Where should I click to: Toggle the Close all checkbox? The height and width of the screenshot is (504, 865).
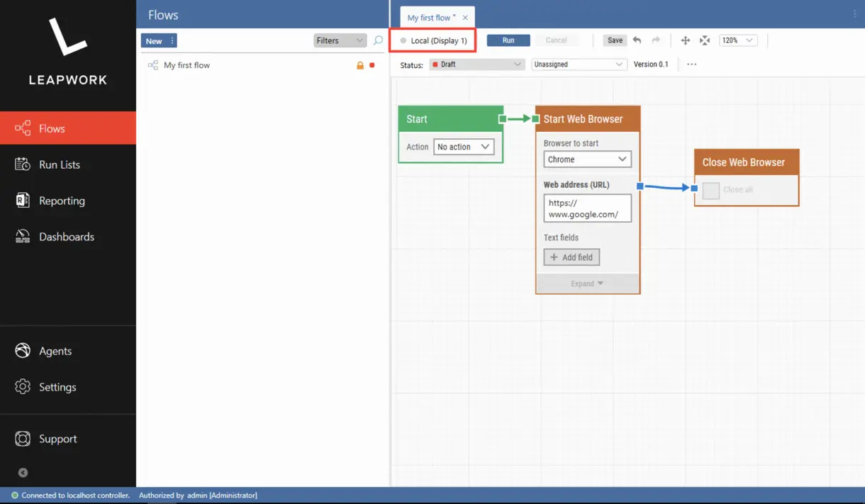(x=710, y=190)
